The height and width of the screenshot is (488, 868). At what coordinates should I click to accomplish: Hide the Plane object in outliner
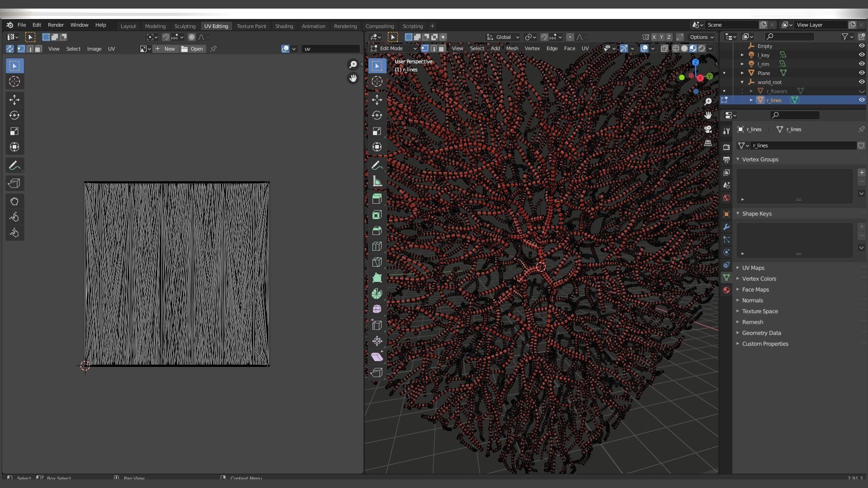[x=862, y=73]
